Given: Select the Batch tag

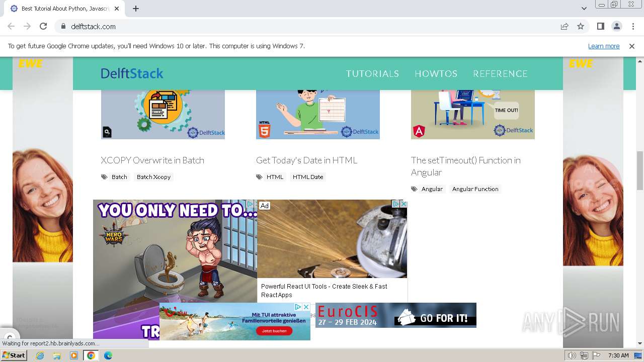Looking at the screenshot, I should coord(119,177).
